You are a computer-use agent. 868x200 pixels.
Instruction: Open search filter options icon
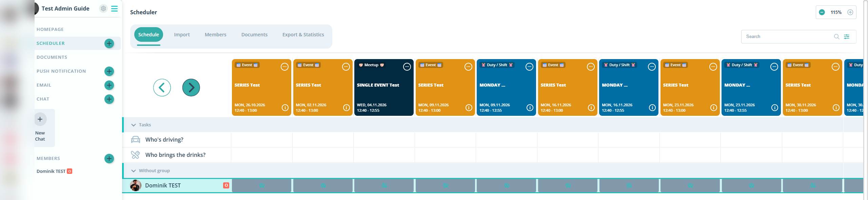pyautogui.click(x=847, y=37)
